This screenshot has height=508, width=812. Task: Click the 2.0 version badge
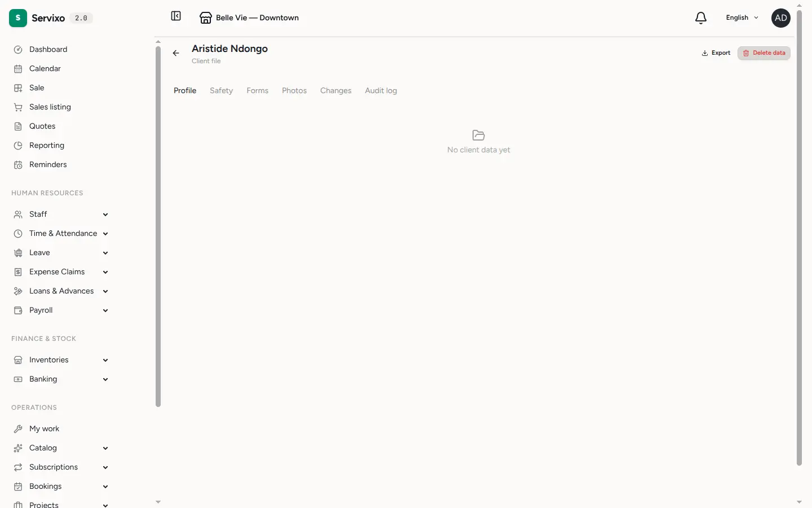click(81, 18)
